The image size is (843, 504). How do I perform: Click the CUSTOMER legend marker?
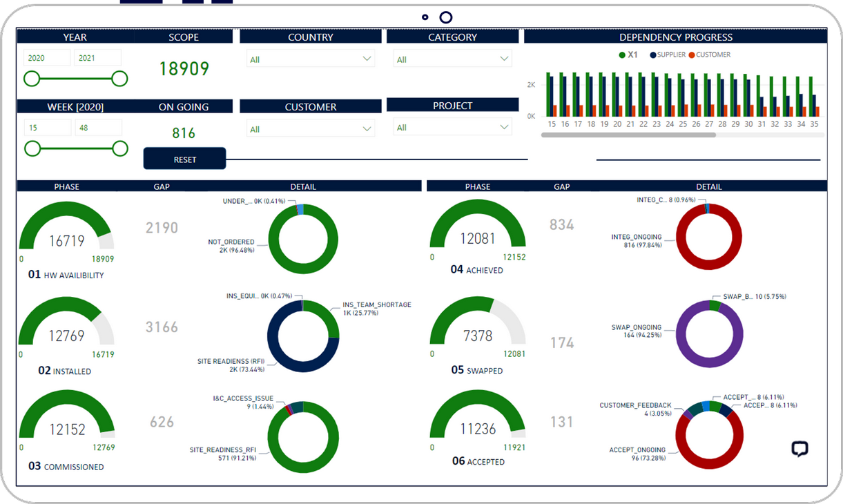tap(692, 55)
